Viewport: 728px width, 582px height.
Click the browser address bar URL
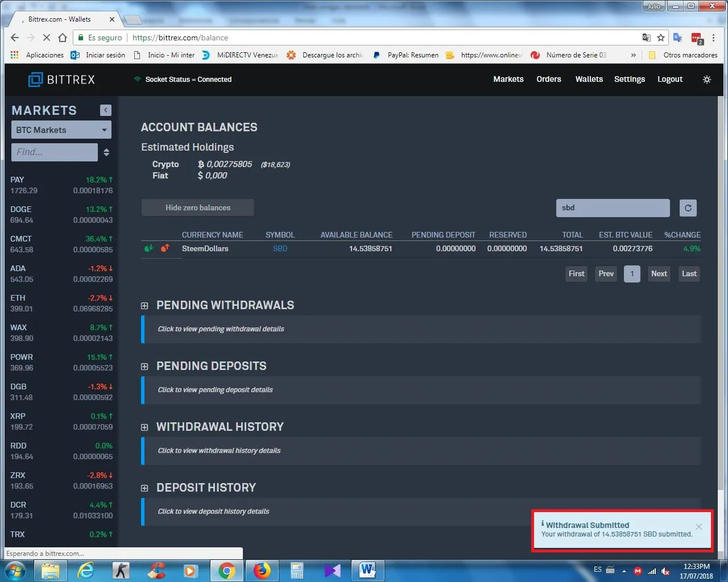(180, 38)
